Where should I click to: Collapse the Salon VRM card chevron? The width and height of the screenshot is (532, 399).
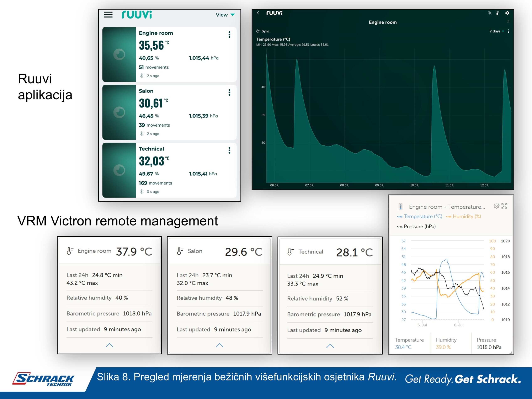(220, 345)
